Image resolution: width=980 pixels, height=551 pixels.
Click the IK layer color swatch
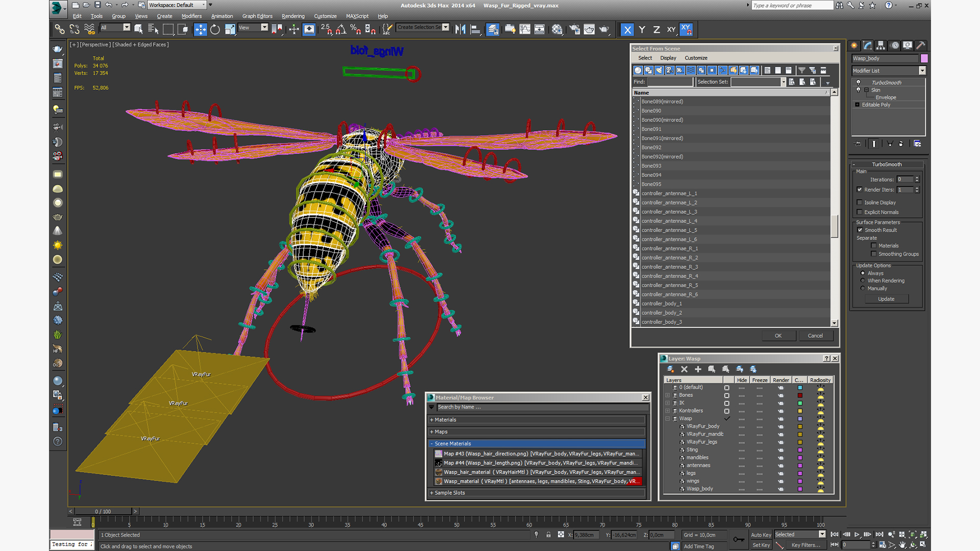point(800,403)
